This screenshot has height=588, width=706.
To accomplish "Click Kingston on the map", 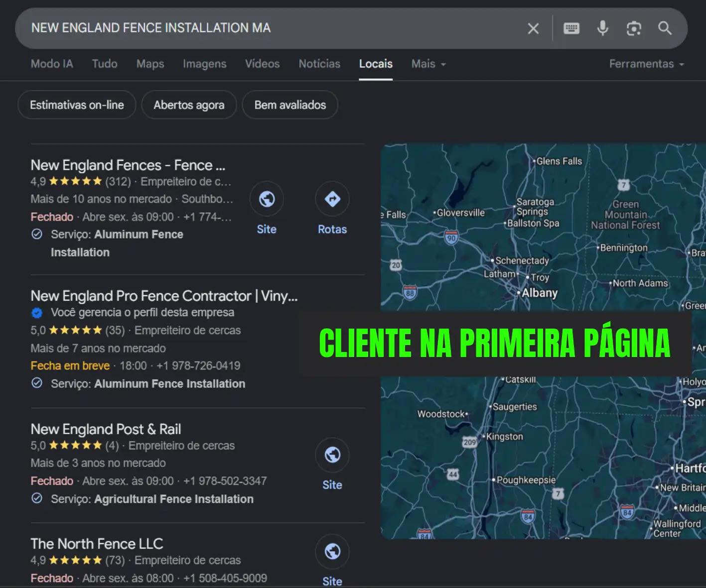I will [x=505, y=437].
